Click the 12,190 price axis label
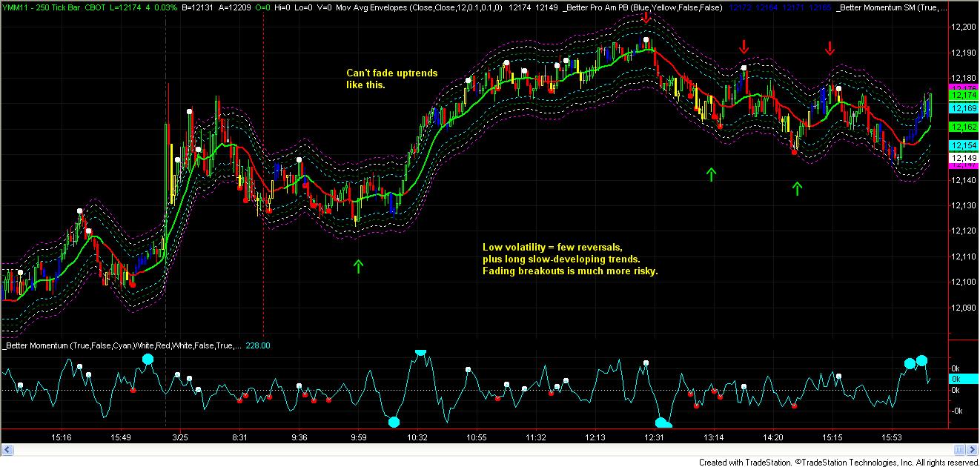Screen dimensions: 980x467 (x=964, y=53)
